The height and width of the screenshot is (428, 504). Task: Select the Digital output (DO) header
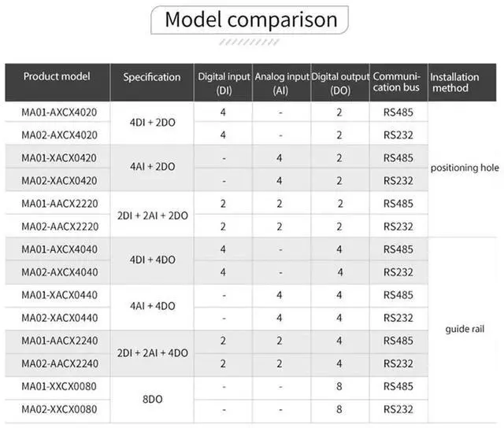tap(340, 83)
